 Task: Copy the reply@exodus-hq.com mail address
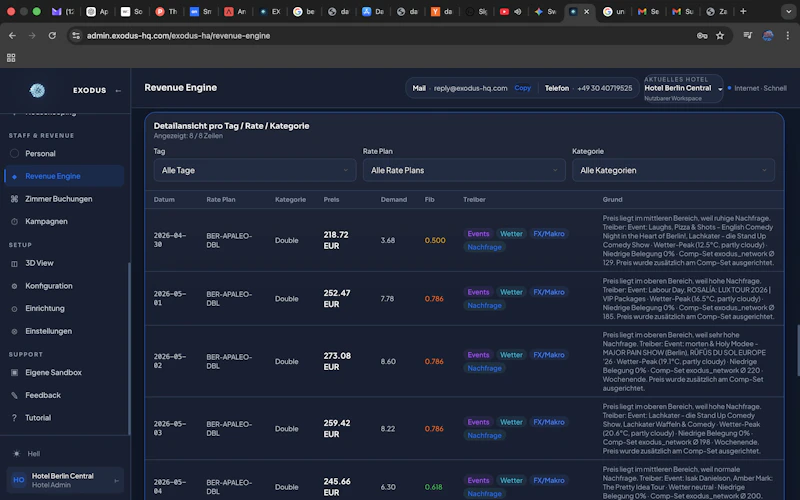[522, 88]
